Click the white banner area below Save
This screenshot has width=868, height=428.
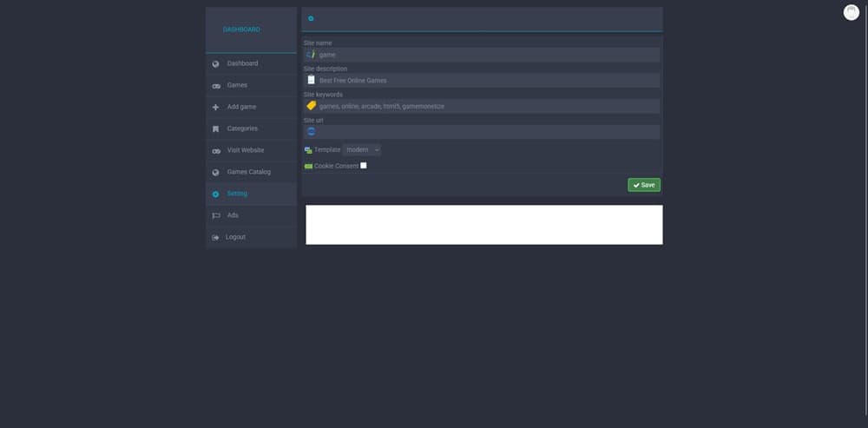(483, 225)
